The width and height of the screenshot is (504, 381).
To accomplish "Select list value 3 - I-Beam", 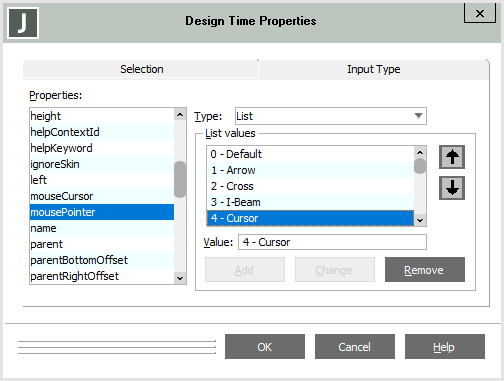I will [x=310, y=202].
